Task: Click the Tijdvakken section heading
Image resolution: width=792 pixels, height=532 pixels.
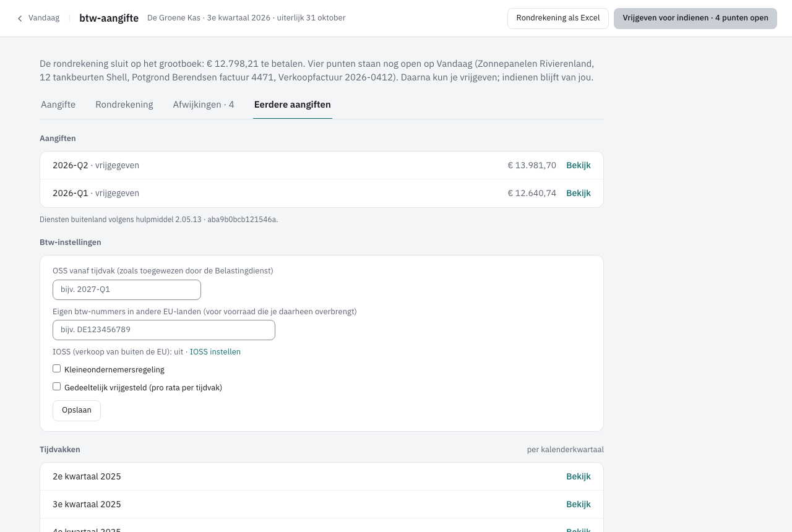Action: pyautogui.click(x=60, y=450)
